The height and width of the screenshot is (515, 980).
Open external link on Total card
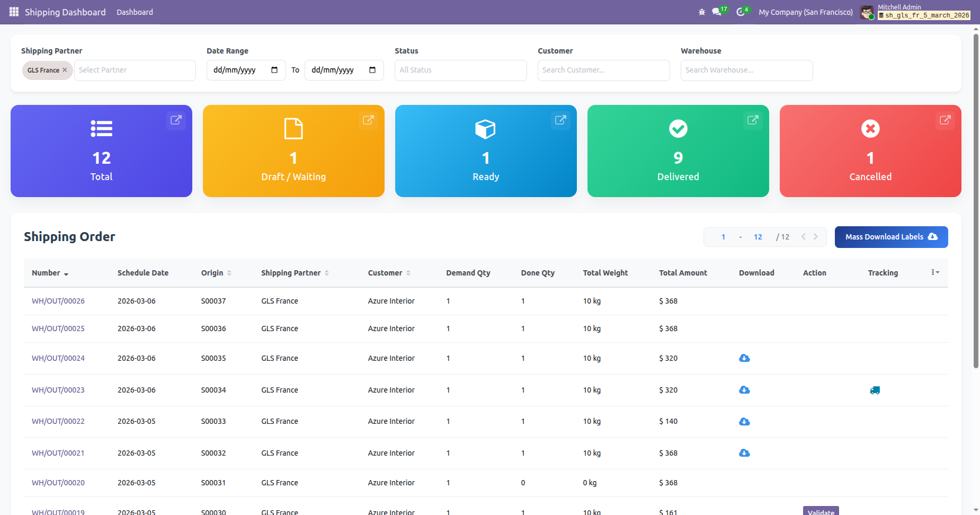[176, 120]
